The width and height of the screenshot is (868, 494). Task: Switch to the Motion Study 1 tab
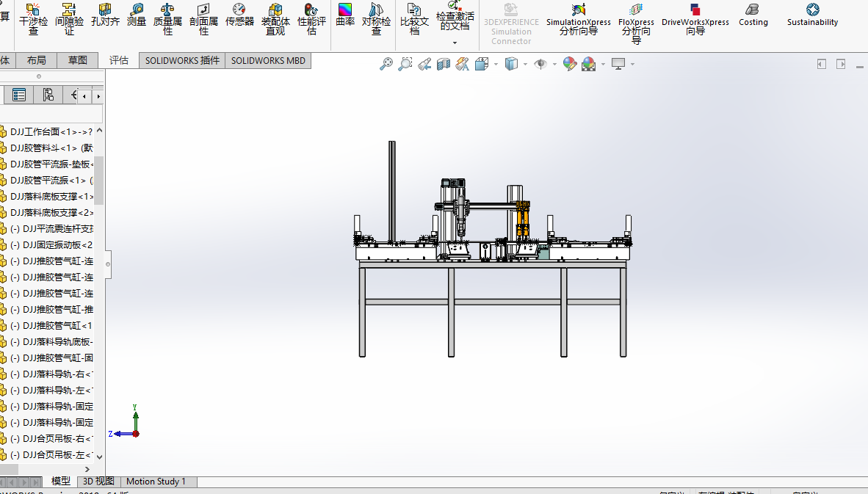coord(156,482)
